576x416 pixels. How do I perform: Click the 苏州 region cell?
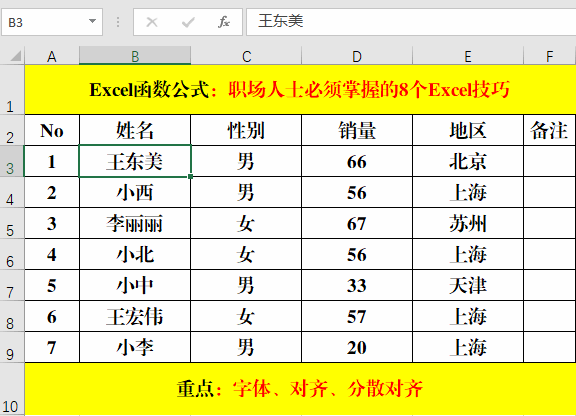point(468,223)
